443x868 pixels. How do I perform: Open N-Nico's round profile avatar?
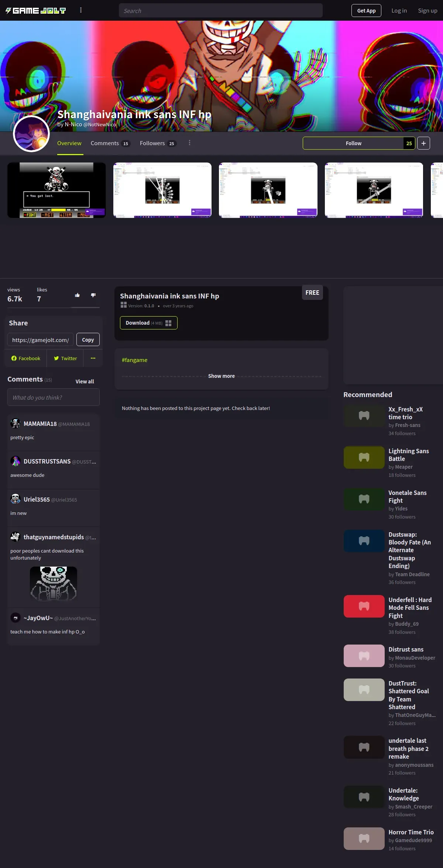31,134
